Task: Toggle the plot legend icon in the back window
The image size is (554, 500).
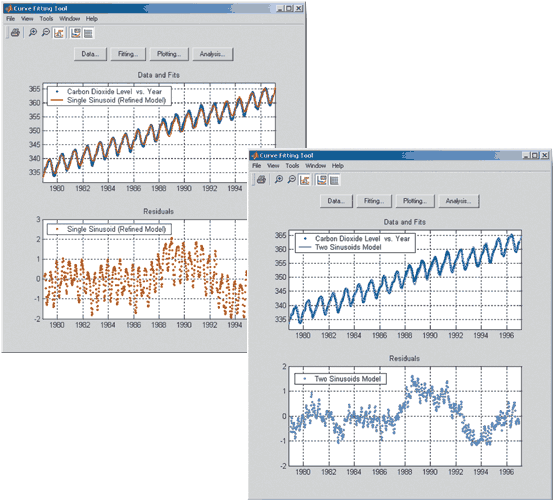Action: coord(59,33)
